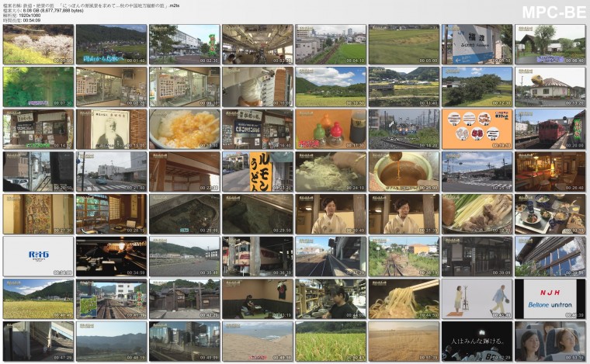The width and height of the screenshot is (590, 364).
Task: Select the yellow udon sign thumbnail at 00:23:20
Action: [x=258, y=172]
